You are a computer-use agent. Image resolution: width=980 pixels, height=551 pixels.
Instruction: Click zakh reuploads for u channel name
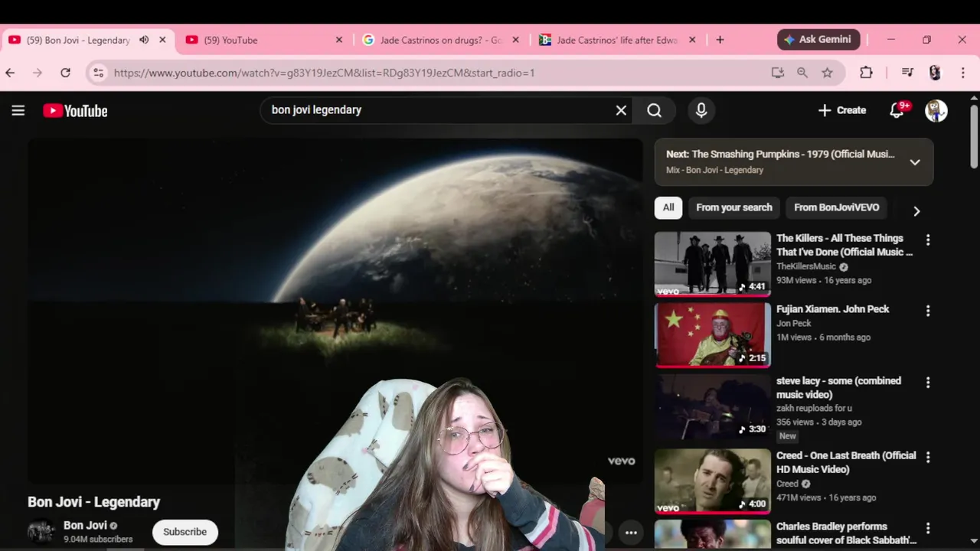(x=814, y=408)
